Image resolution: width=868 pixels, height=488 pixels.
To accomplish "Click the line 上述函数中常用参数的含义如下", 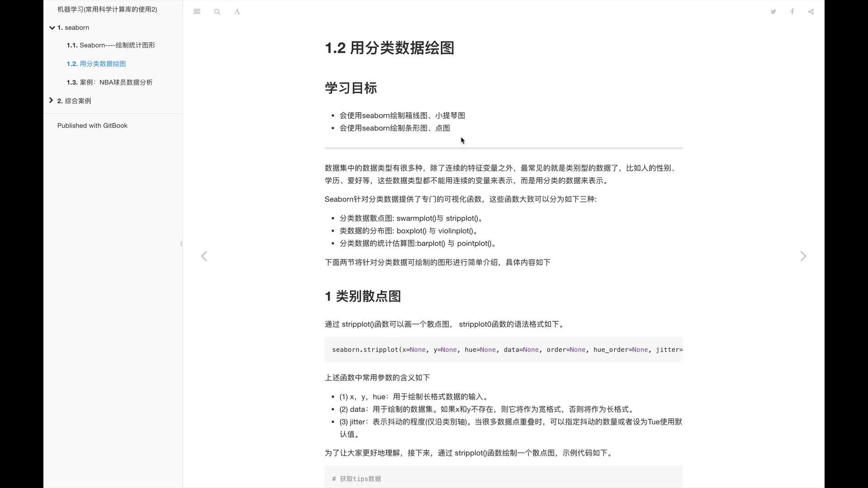I will click(377, 378).
